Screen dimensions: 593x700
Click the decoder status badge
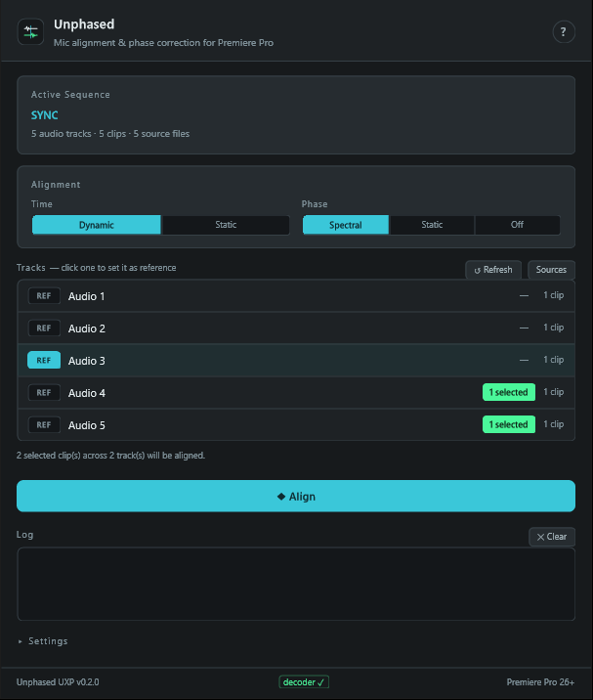click(x=304, y=681)
